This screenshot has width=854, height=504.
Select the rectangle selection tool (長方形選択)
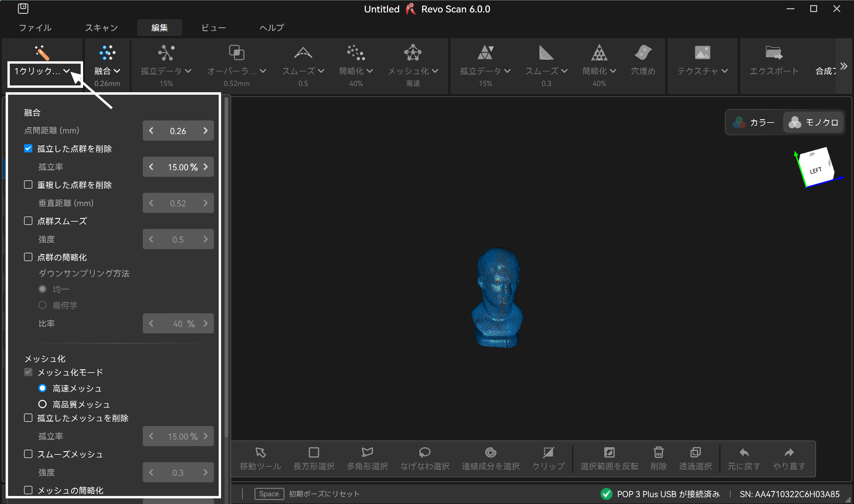click(314, 452)
